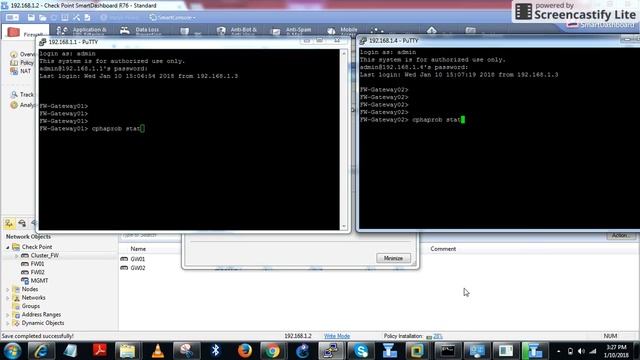Open Internet Explorer from taskbar

click(x=40, y=351)
